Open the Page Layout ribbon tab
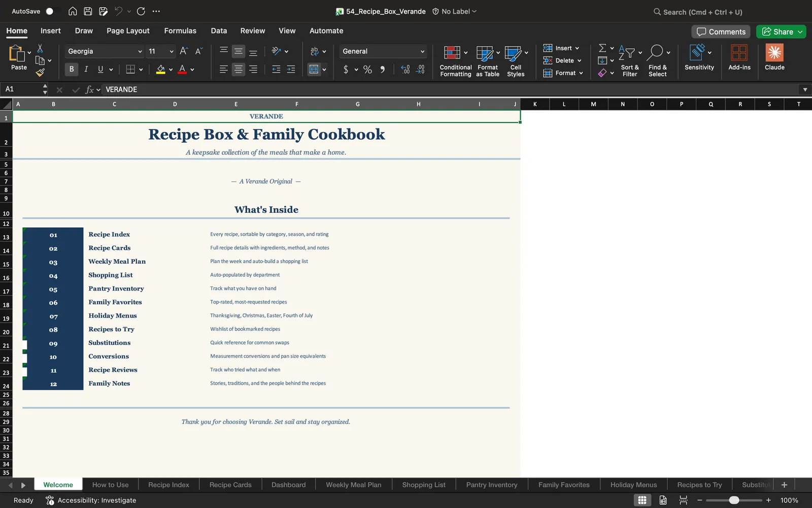The image size is (812, 508). pyautogui.click(x=128, y=30)
